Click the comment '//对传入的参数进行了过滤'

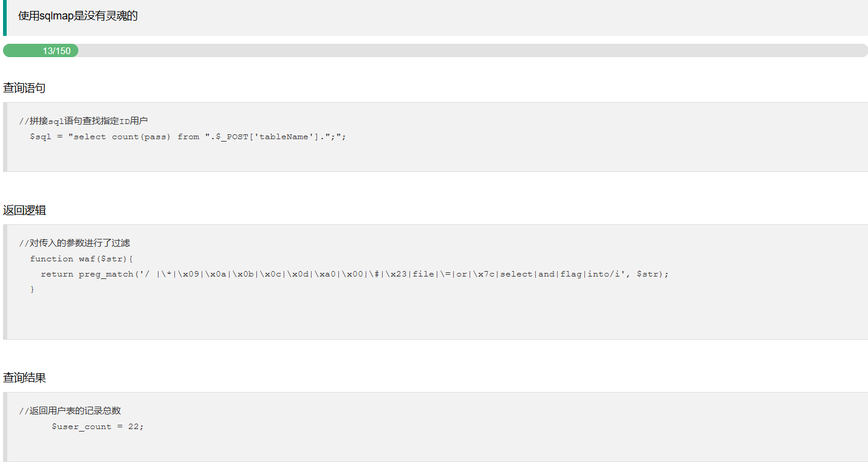click(x=74, y=243)
